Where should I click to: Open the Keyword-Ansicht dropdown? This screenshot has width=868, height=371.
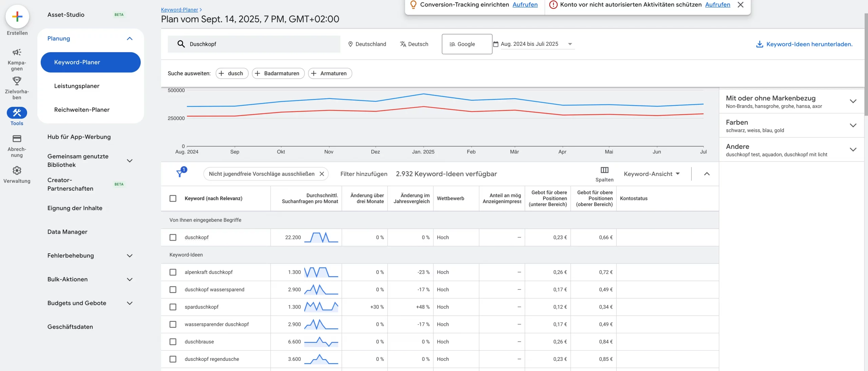point(651,174)
